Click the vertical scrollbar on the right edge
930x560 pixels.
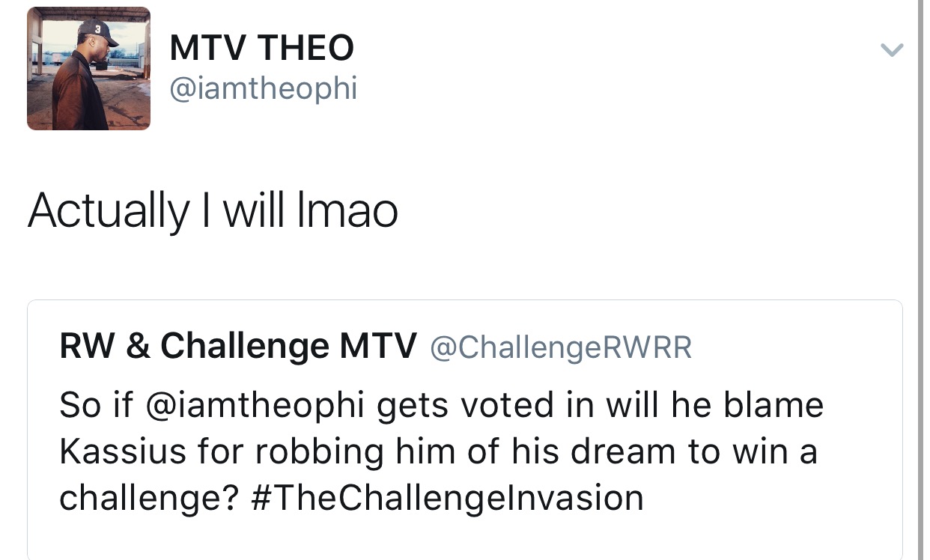[920, 280]
